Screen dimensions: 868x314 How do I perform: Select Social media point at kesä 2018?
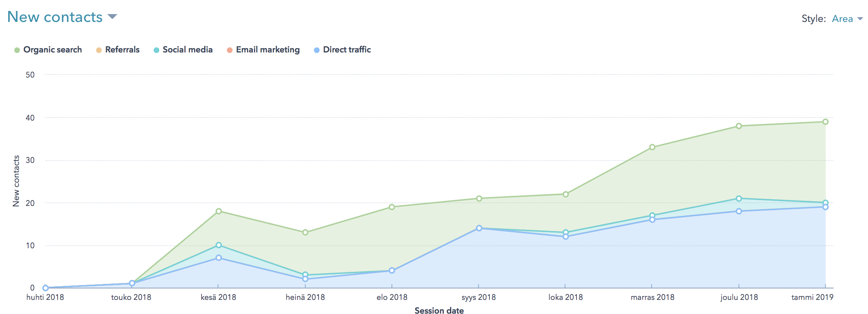(x=219, y=245)
